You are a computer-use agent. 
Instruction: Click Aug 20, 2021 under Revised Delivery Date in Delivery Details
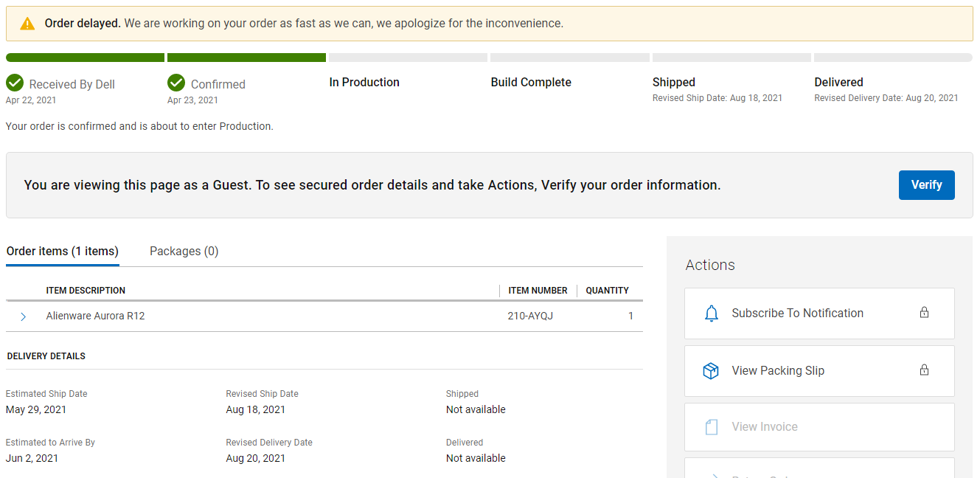(x=255, y=459)
